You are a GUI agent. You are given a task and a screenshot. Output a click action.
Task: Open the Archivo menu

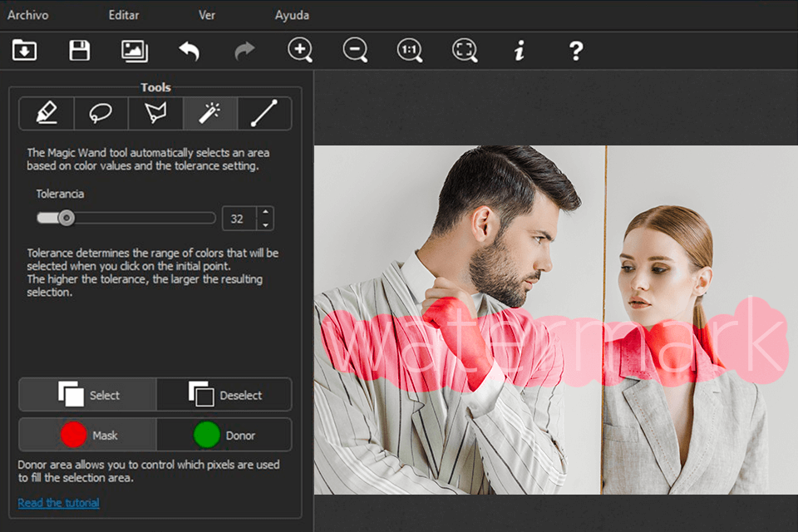coord(27,15)
